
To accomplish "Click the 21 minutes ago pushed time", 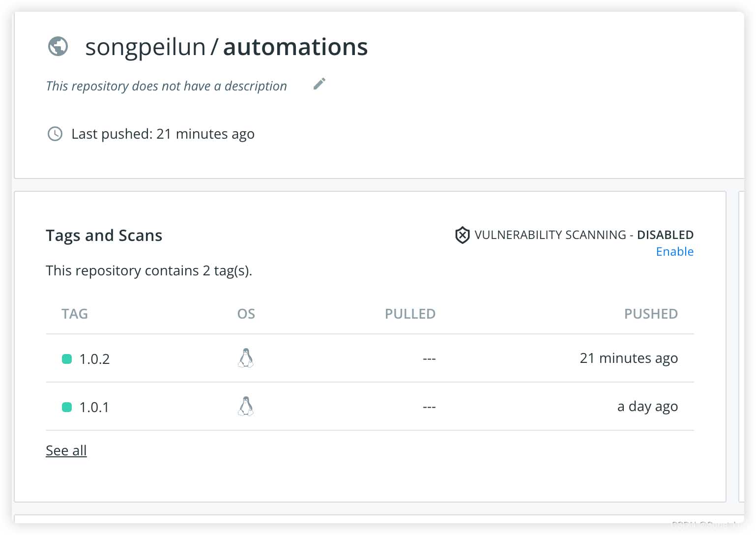I will [x=629, y=358].
